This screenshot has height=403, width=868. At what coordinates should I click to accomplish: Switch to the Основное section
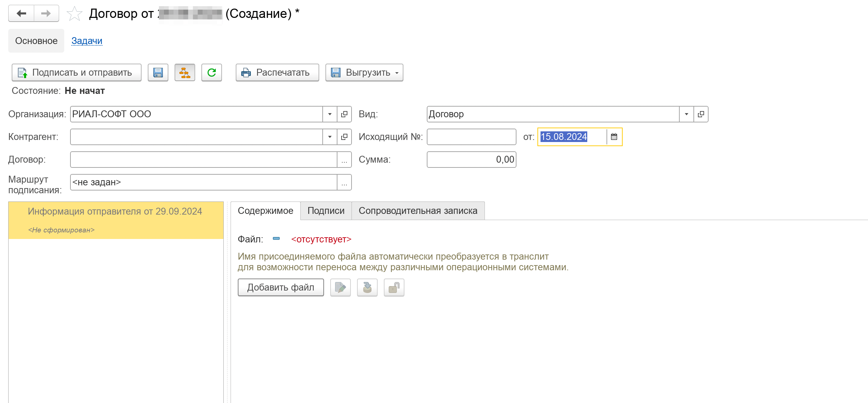[x=36, y=41]
